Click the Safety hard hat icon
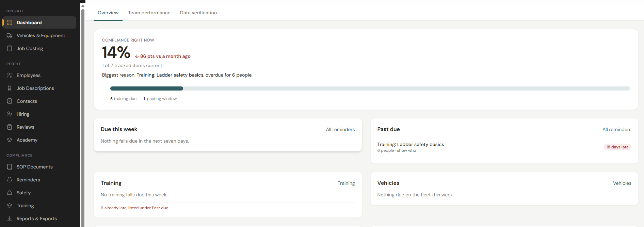 tap(10, 193)
